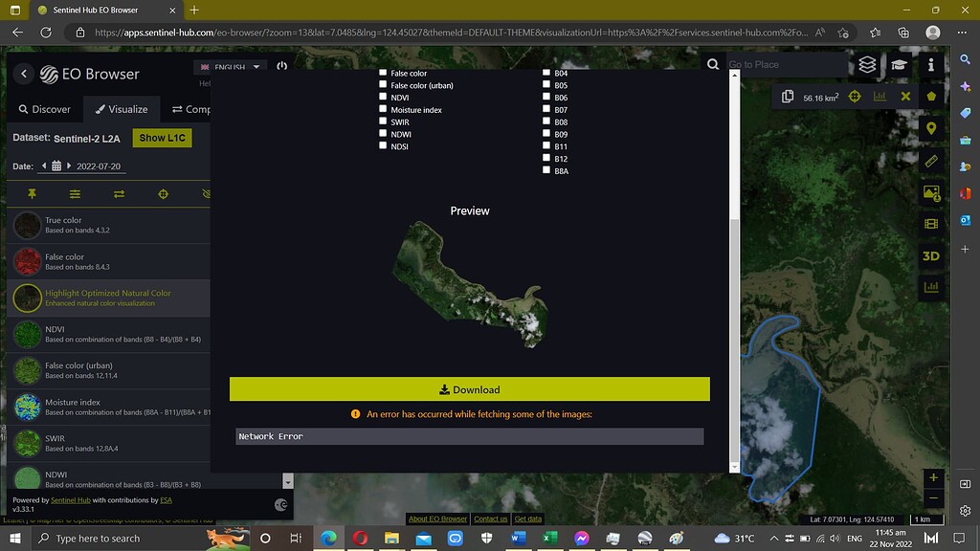Copy the area of interest geometry
Image resolution: width=980 pixels, height=551 pixels.
point(788,97)
